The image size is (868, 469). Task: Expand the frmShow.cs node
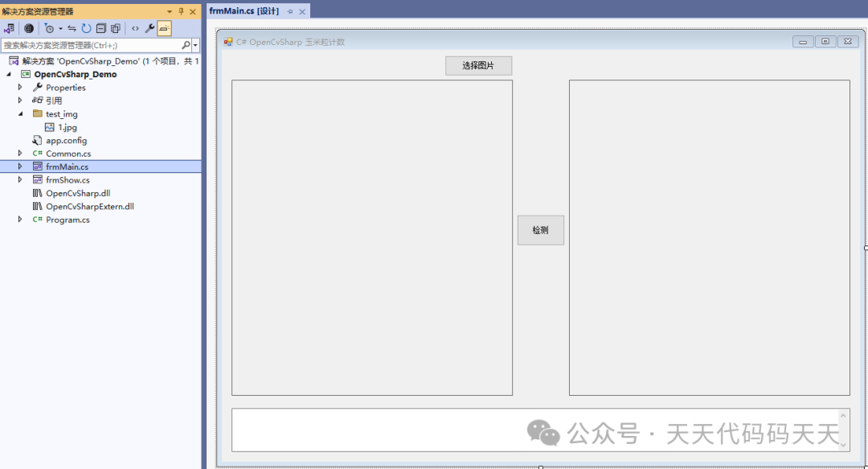click(20, 179)
